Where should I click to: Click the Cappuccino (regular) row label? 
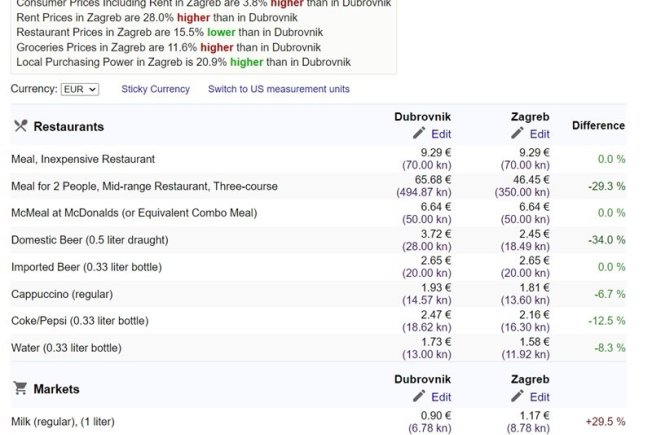[62, 294]
